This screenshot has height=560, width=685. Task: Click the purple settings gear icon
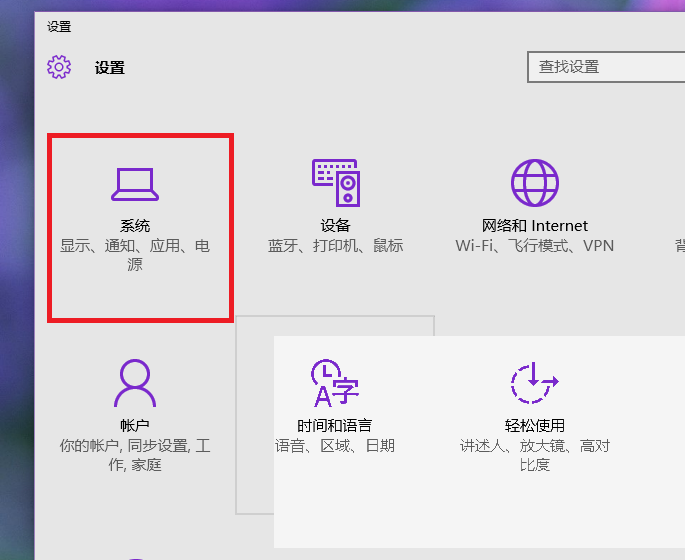point(59,67)
